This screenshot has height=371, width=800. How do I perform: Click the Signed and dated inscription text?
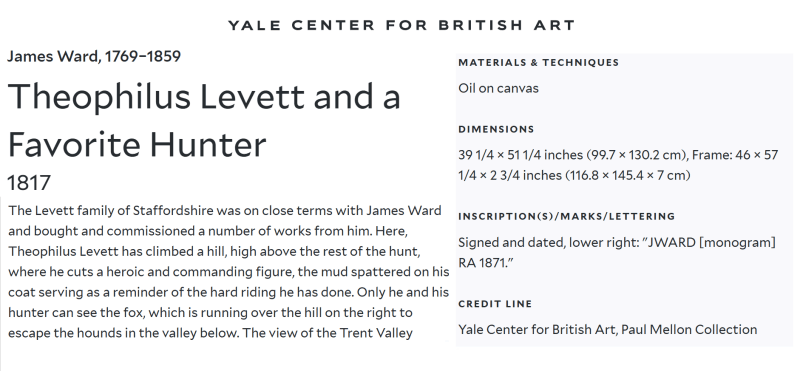(x=617, y=252)
